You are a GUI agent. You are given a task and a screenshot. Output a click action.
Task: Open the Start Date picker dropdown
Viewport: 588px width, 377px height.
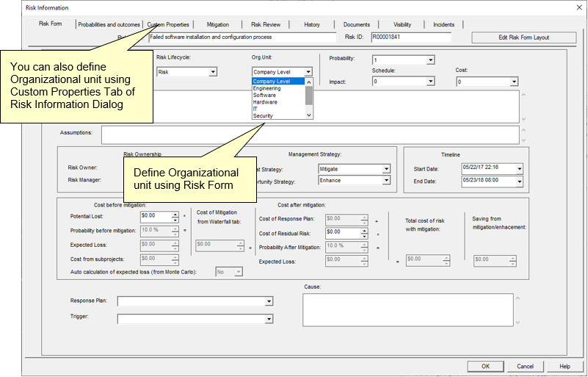[520, 169]
